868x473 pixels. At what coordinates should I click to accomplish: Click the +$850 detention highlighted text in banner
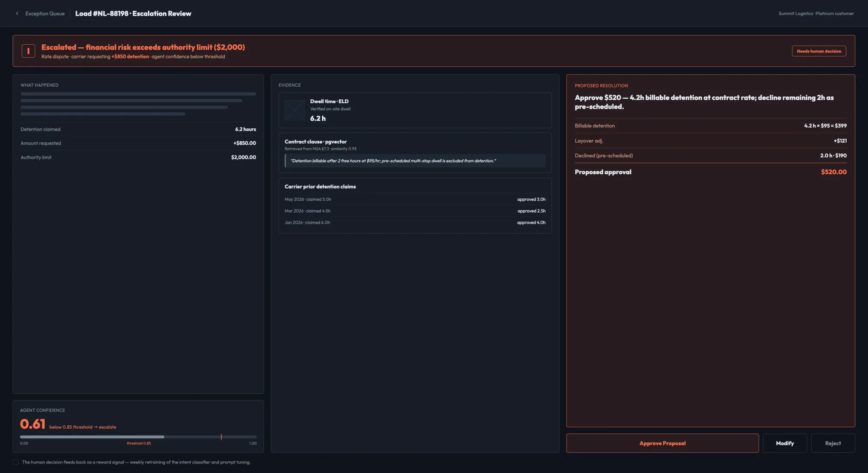click(x=130, y=57)
